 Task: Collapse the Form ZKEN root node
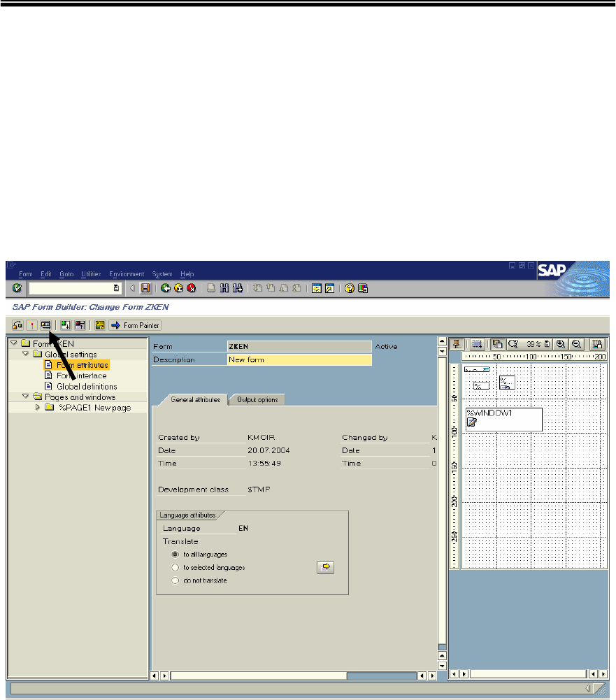[x=14, y=343]
